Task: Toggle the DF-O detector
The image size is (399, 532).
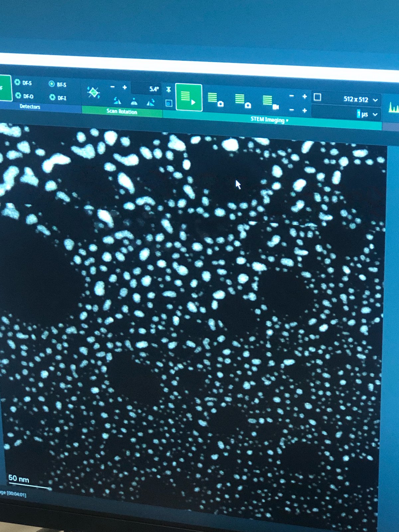Action: (24, 96)
